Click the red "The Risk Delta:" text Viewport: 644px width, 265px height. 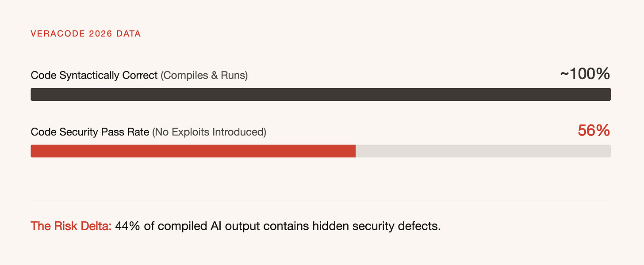tap(71, 227)
